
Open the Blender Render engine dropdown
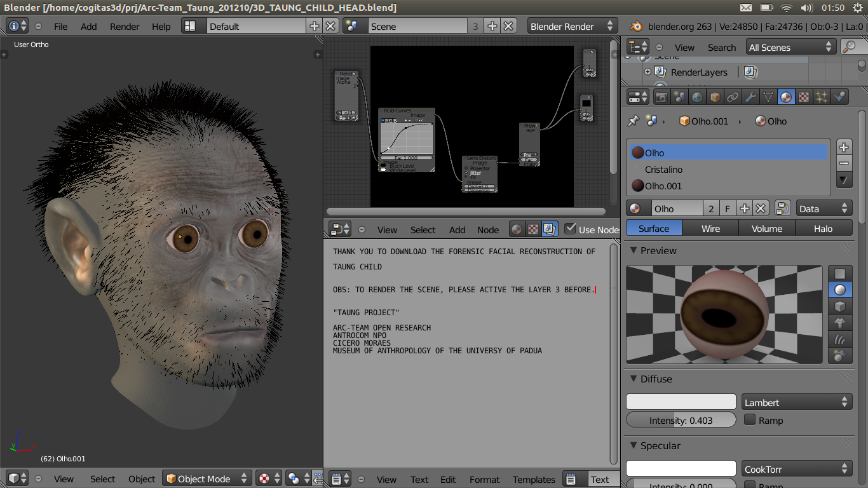point(572,26)
